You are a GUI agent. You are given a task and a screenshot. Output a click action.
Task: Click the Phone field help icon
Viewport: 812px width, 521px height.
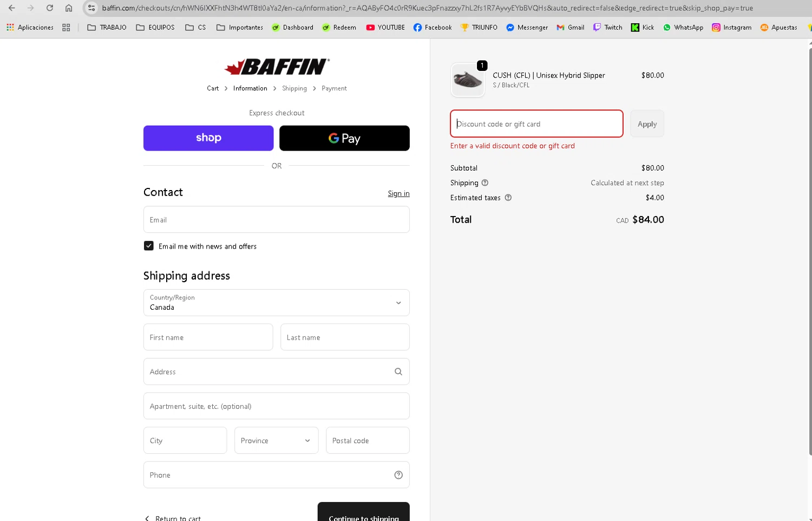pos(398,475)
